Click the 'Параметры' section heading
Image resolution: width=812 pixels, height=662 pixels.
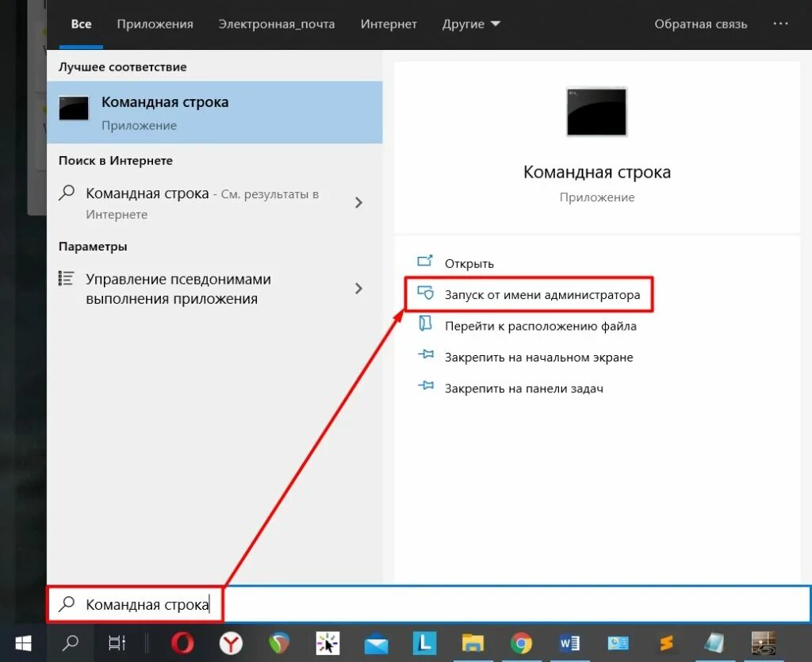[x=93, y=247]
